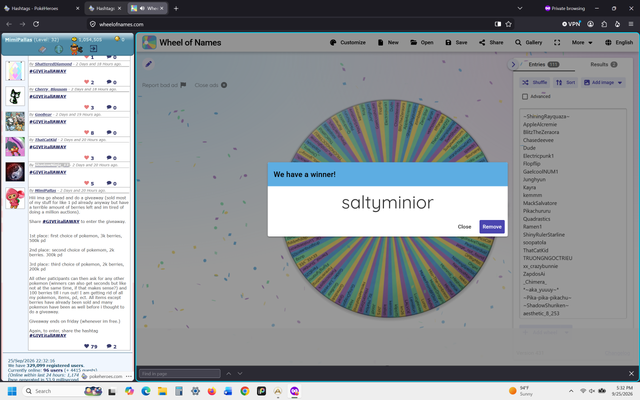Enable the Advanced checkbox

525,96
